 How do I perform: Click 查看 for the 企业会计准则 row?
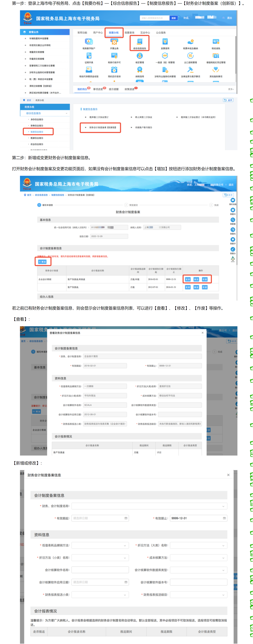188,279
